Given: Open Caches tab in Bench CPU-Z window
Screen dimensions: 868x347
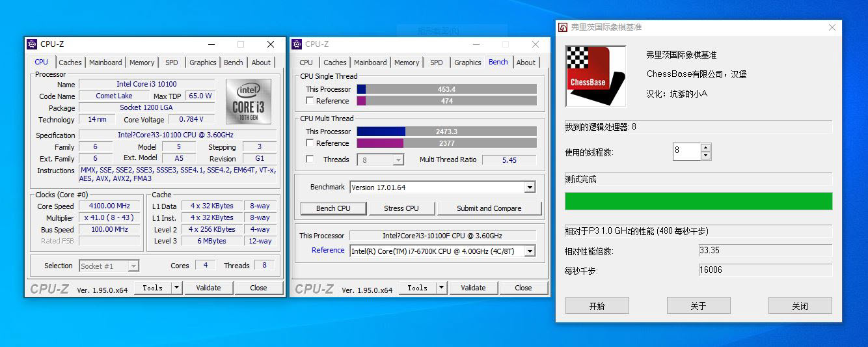Looking at the screenshot, I should click(x=335, y=62).
